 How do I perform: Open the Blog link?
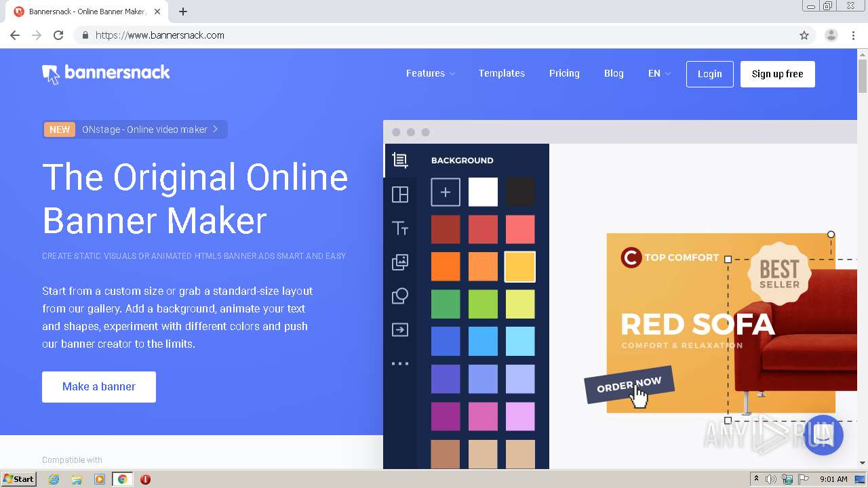pyautogui.click(x=614, y=73)
